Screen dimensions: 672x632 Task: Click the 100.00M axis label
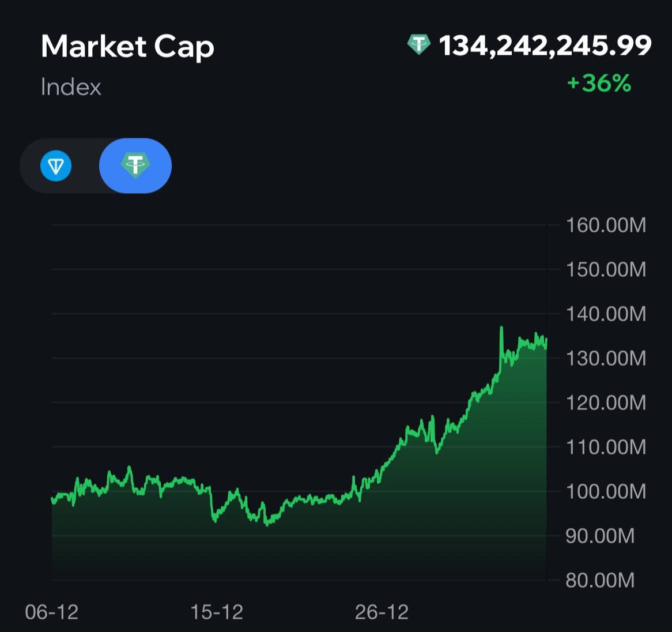pyautogui.click(x=606, y=491)
